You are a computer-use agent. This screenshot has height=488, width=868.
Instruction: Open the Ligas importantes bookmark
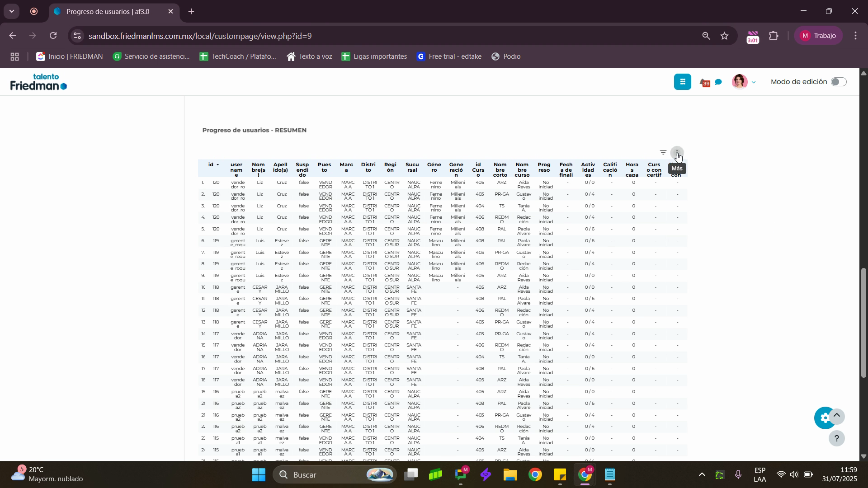click(374, 56)
